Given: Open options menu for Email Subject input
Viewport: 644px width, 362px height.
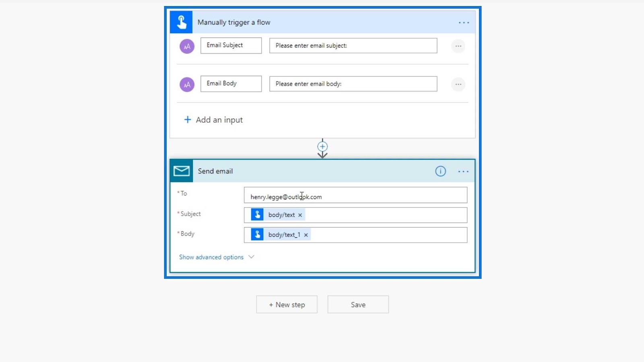Looking at the screenshot, I should 458,46.
